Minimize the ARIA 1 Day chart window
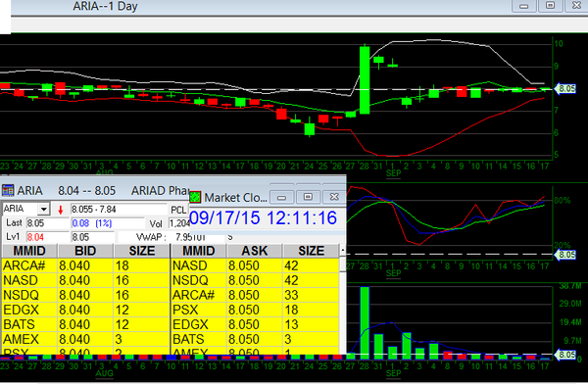The image size is (588, 384). coord(524,6)
